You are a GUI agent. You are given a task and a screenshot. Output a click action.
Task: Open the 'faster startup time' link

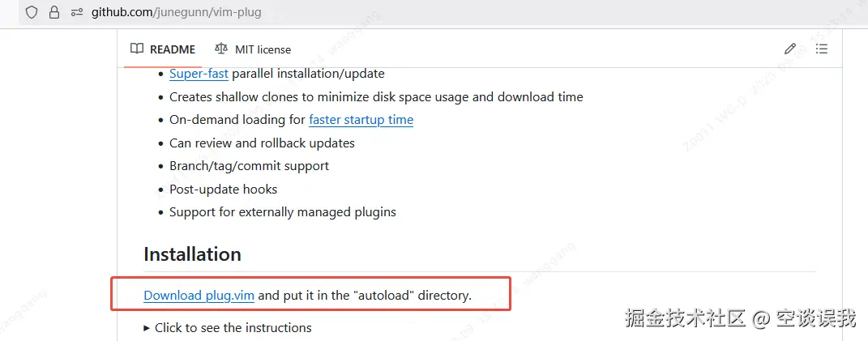[361, 120]
